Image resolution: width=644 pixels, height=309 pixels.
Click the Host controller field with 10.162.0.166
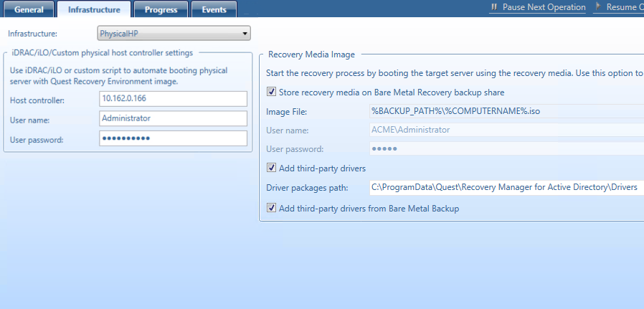(x=173, y=98)
